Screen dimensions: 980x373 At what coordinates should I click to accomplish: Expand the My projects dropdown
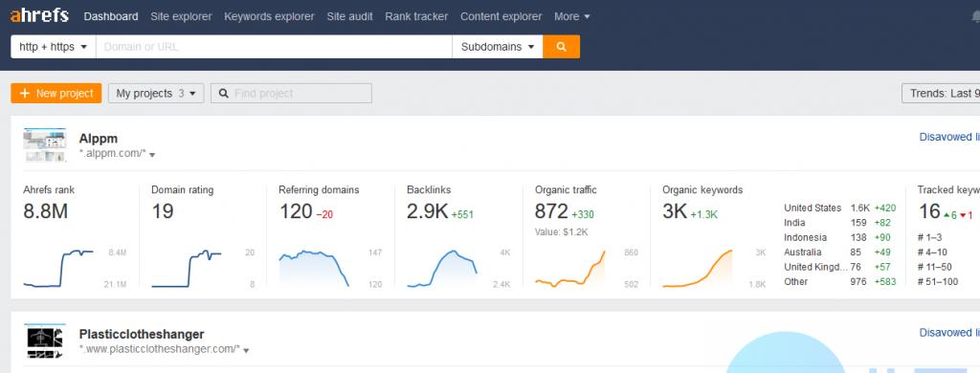tap(156, 93)
